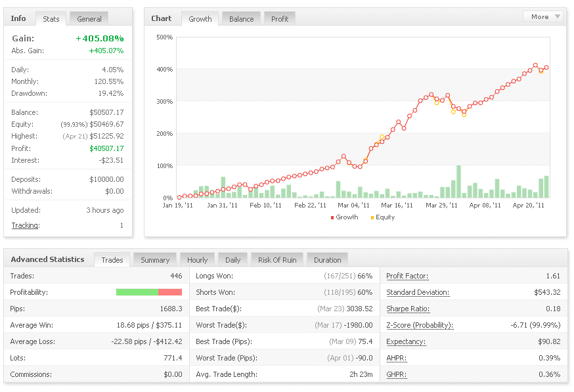Click the Tracking link
This screenshot has height=392, width=574.
[x=25, y=225]
